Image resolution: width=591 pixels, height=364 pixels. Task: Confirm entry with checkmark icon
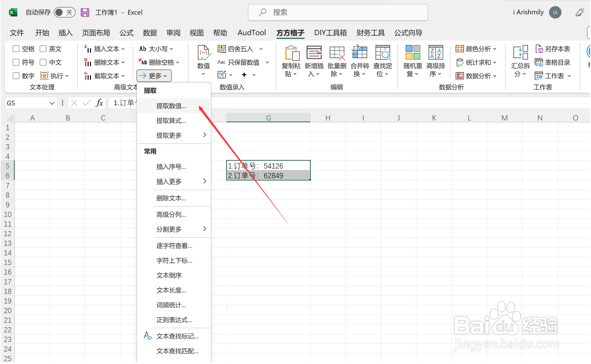pyautogui.click(x=87, y=103)
